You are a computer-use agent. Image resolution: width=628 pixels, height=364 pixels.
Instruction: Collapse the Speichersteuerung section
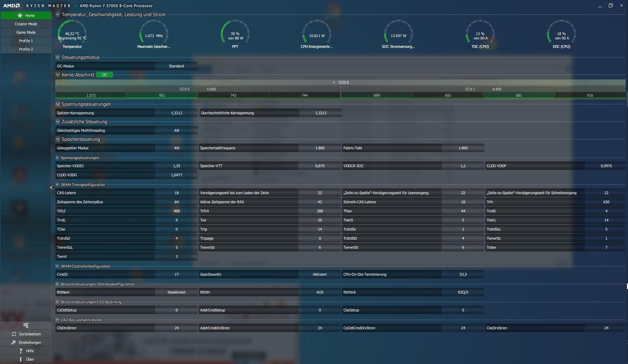click(x=58, y=139)
